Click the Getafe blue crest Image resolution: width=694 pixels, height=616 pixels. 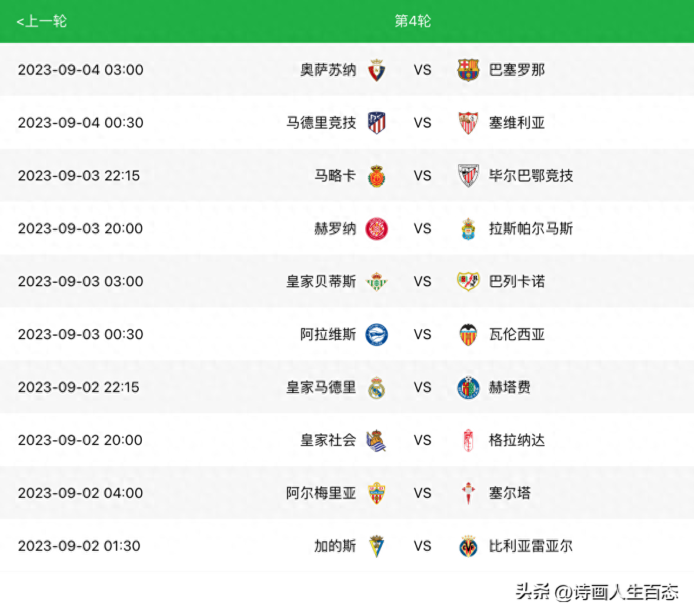(468, 387)
